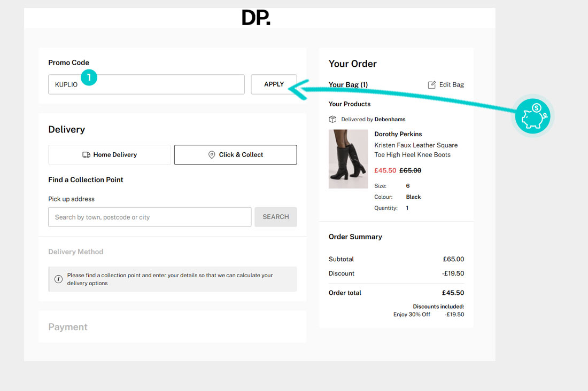Click the piggy bank savings icon
Viewport: 588px width, 391px height.
point(532,115)
